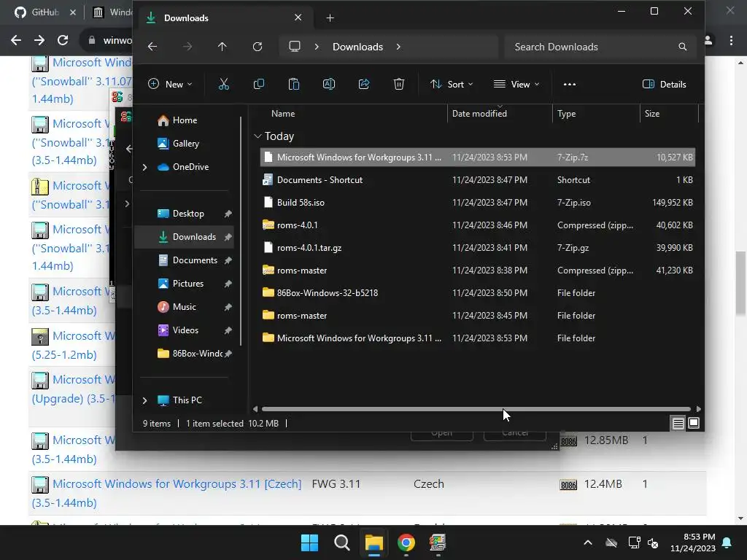Click the 86Box icon on taskbar
This screenshot has width=747, height=560.
438,542
